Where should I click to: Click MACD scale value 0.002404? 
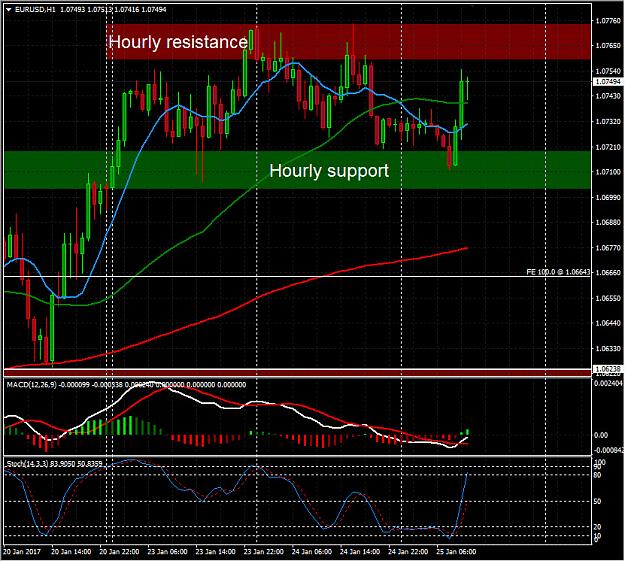click(608, 384)
